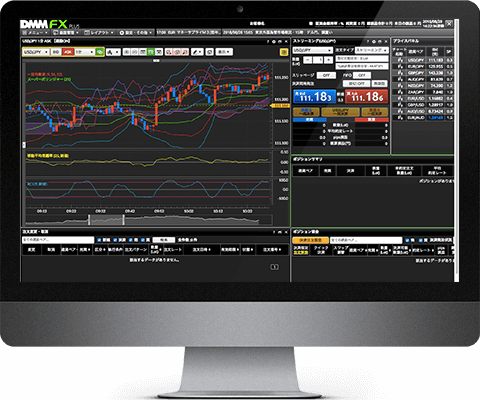Click the first chart layout icon in the toolbar
This screenshot has width=480, height=400.
click(127, 52)
